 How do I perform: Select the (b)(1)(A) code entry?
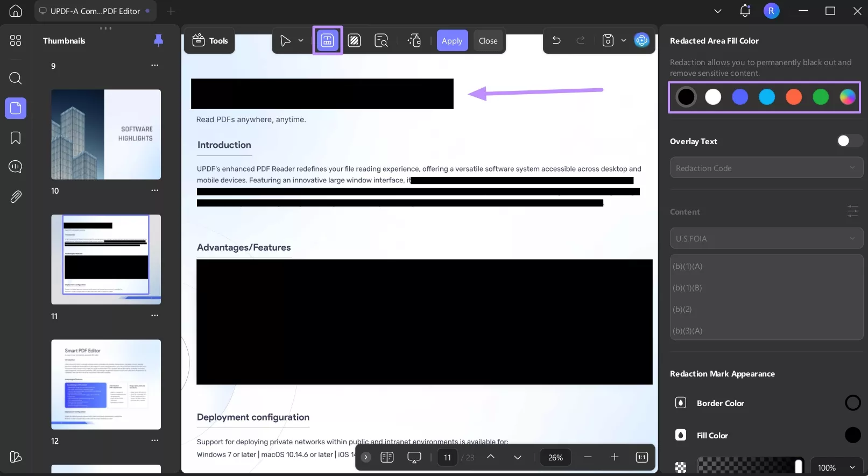click(688, 266)
